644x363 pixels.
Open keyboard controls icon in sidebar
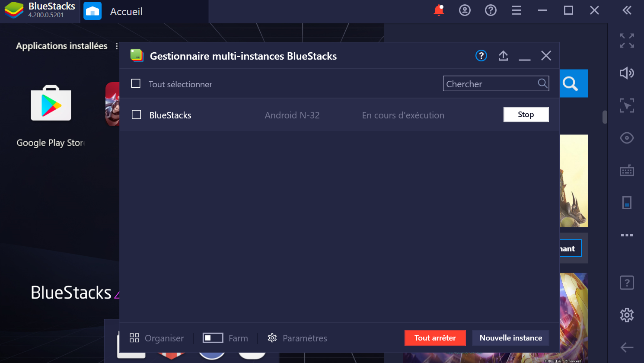coord(627,170)
